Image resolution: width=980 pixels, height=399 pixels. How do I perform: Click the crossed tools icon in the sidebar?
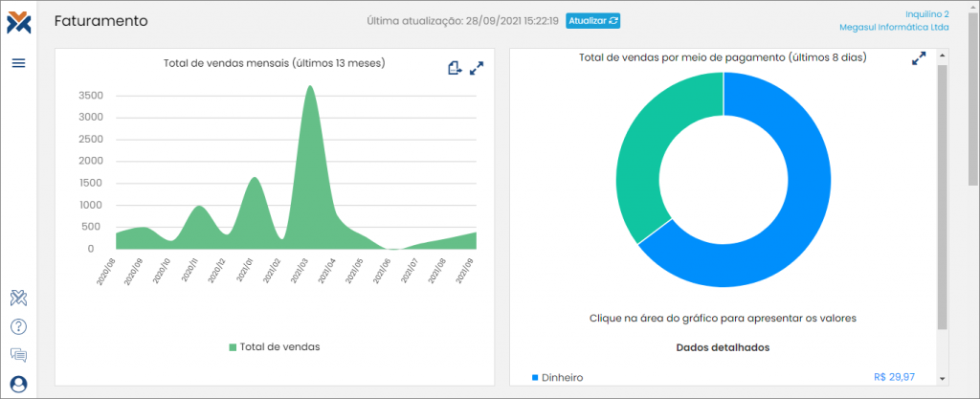coord(18,299)
